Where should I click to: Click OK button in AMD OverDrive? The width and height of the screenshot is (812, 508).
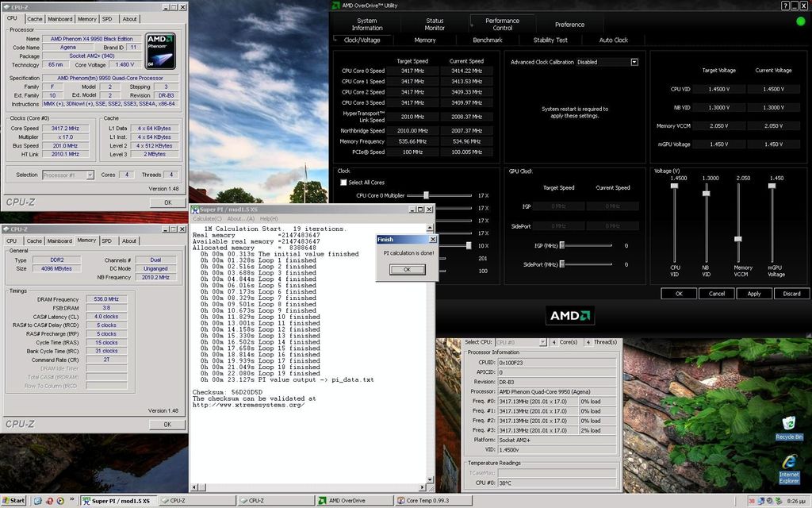coord(679,294)
